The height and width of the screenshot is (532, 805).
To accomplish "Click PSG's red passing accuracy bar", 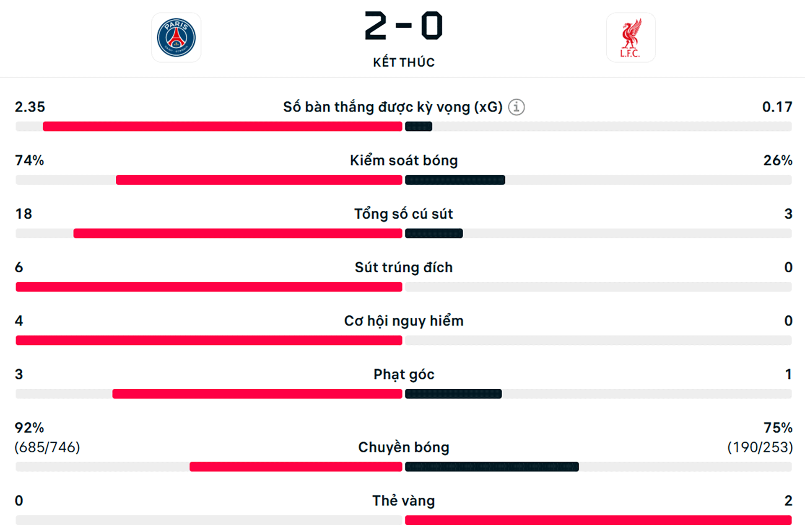I will tap(296, 467).
